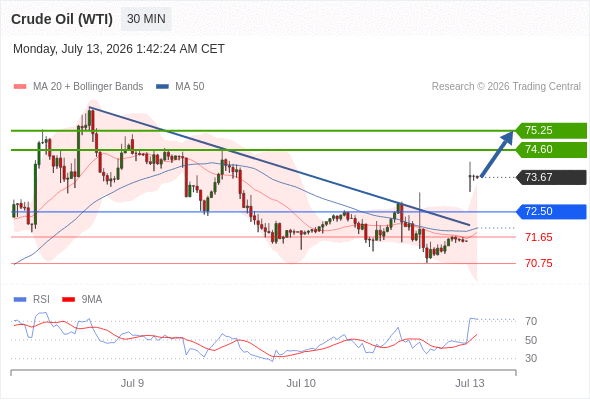The image size is (590, 400).
Task: Select the 74.60 green target label
Action: click(x=551, y=150)
